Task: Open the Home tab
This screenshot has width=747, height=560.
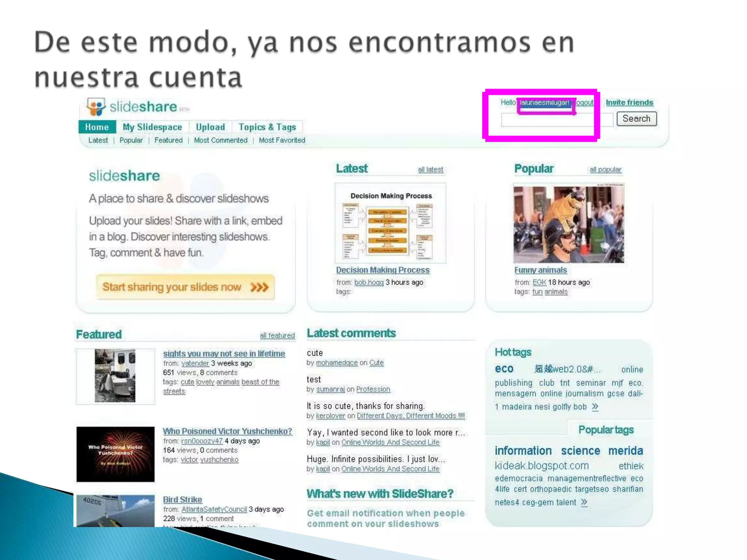Action: (x=97, y=127)
